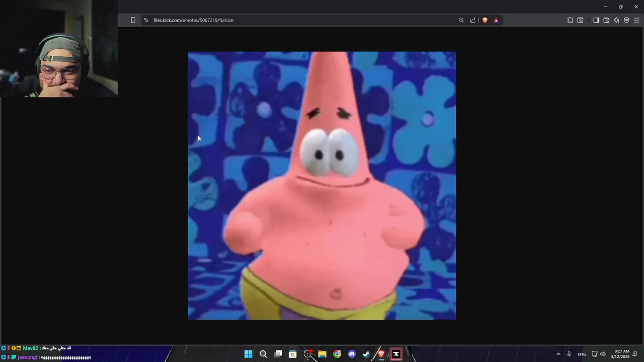Open File Explorer from the taskbar

click(x=322, y=354)
